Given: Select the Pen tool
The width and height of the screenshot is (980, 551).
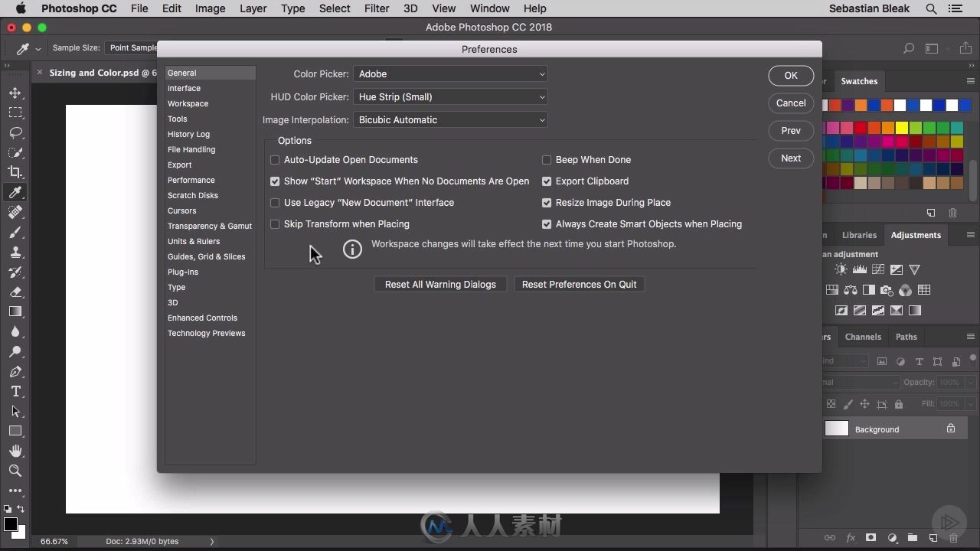Looking at the screenshot, I should (x=15, y=371).
